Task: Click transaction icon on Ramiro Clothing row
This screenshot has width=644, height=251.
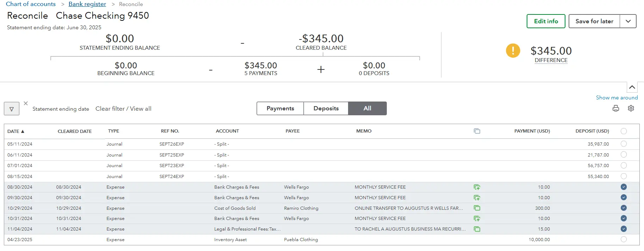Action: coord(477,208)
